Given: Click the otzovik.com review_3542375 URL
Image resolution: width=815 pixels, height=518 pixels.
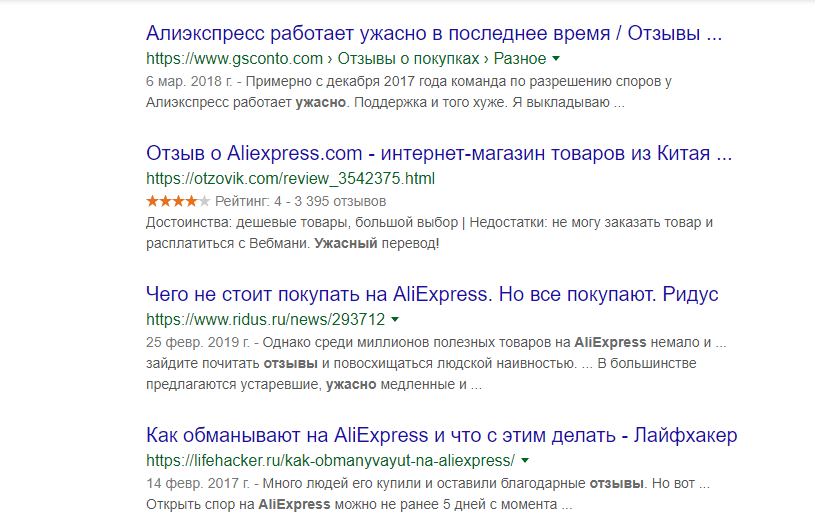Looking at the screenshot, I should [x=291, y=179].
